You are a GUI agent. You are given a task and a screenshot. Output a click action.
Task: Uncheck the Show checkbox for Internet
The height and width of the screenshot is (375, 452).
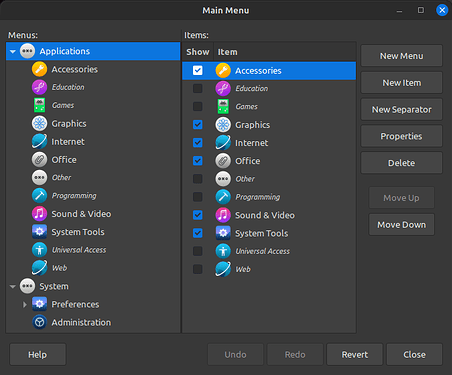198,143
